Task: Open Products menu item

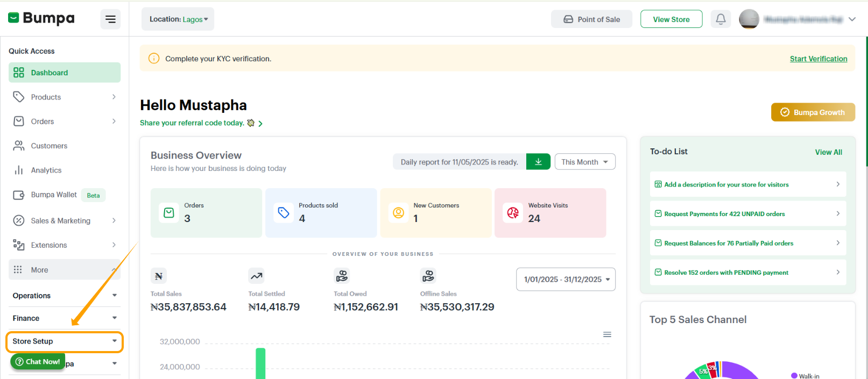Action: 65,97
